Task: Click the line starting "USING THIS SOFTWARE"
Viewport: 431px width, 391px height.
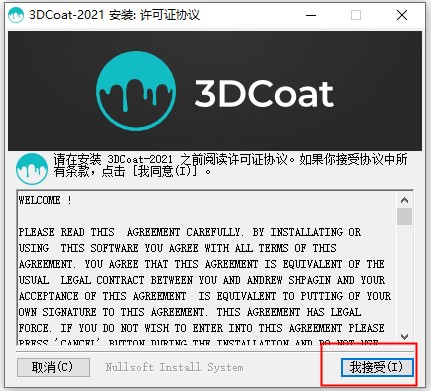Action: click(x=177, y=248)
